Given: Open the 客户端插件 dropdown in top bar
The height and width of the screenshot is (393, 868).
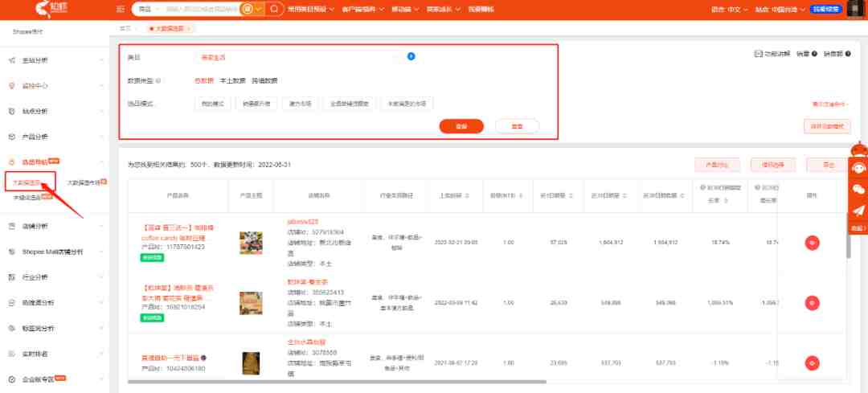Looking at the screenshot, I should [362, 10].
